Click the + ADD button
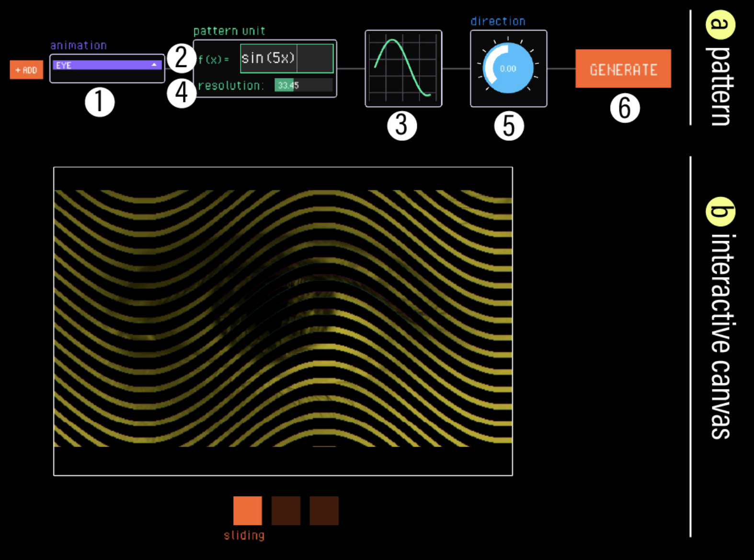The height and width of the screenshot is (560, 754). tap(26, 70)
